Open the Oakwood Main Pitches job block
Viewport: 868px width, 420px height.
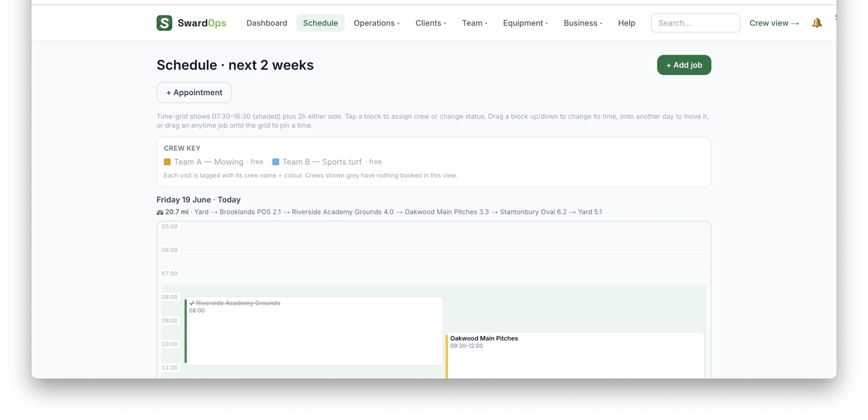[x=575, y=356]
